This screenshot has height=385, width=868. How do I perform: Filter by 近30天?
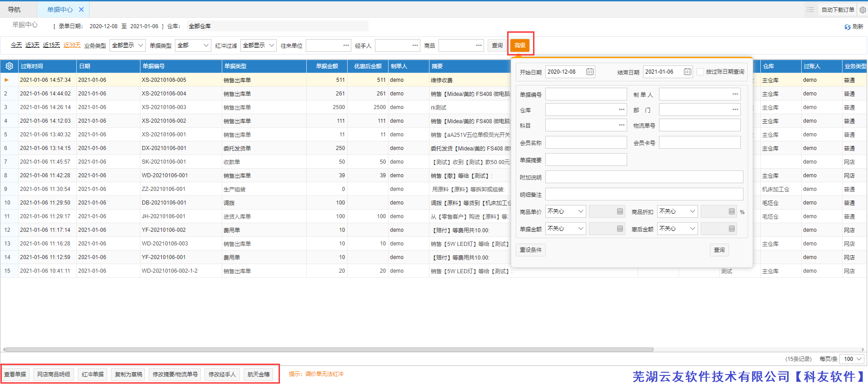(x=72, y=45)
